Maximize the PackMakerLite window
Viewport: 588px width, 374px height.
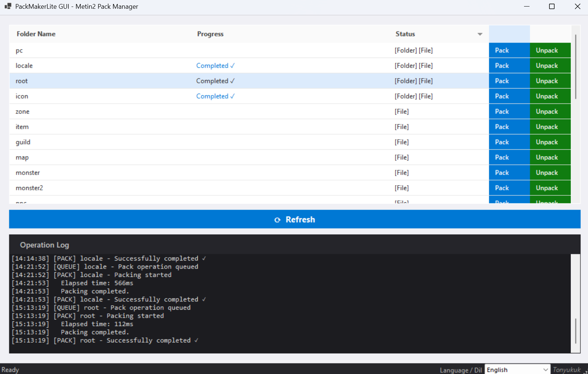pyautogui.click(x=552, y=7)
